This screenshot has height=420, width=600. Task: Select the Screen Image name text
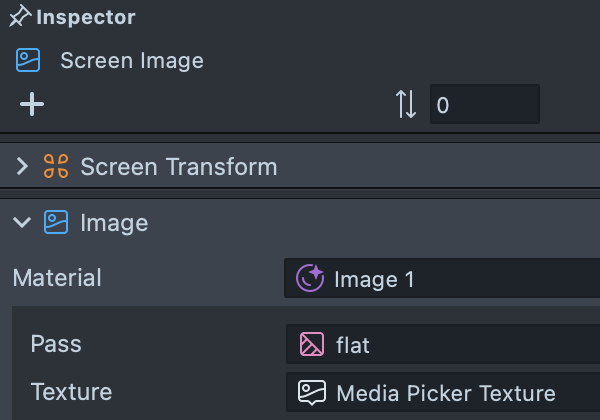click(x=132, y=61)
